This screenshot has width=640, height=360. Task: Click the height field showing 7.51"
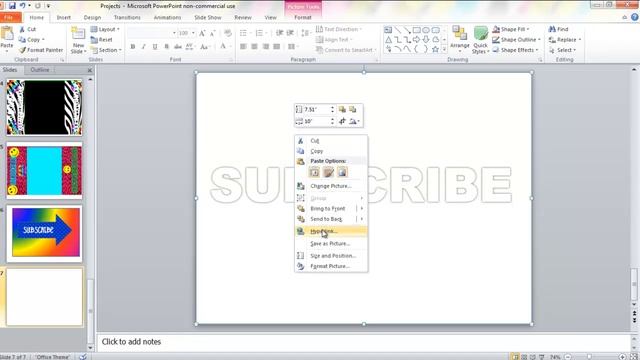pos(316,110)
